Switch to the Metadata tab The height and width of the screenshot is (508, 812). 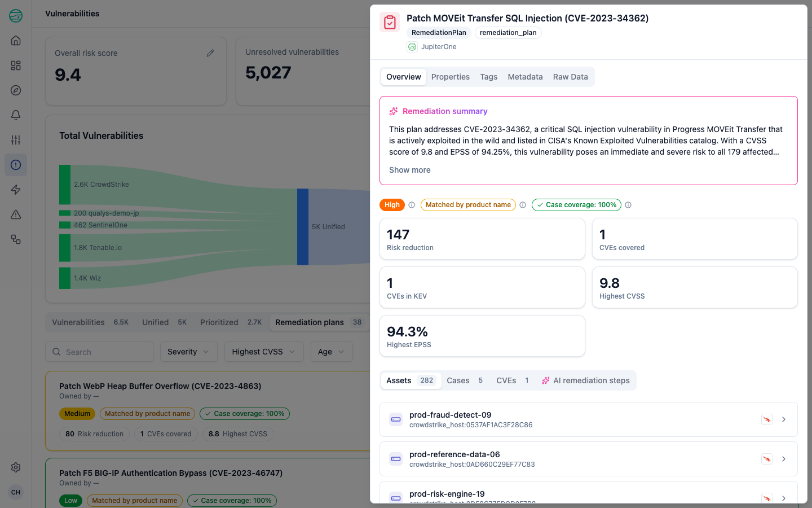[525, 77]
